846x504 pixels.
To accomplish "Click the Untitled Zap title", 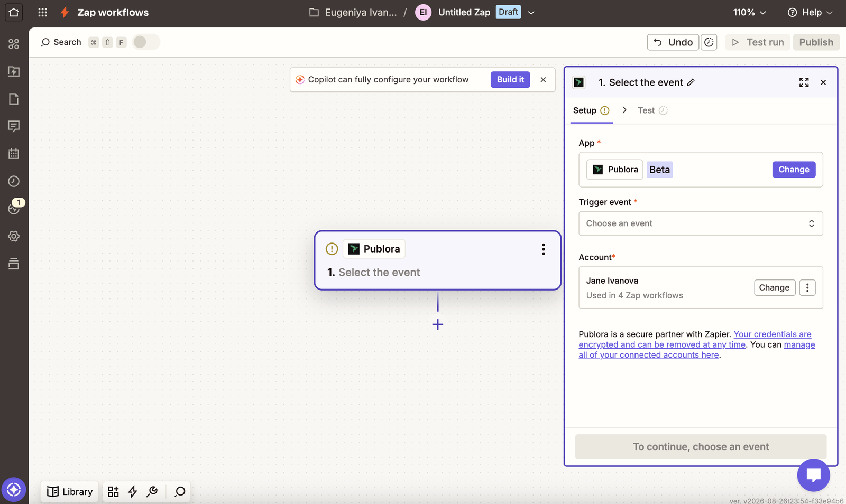I will click(x=464, y=12).
